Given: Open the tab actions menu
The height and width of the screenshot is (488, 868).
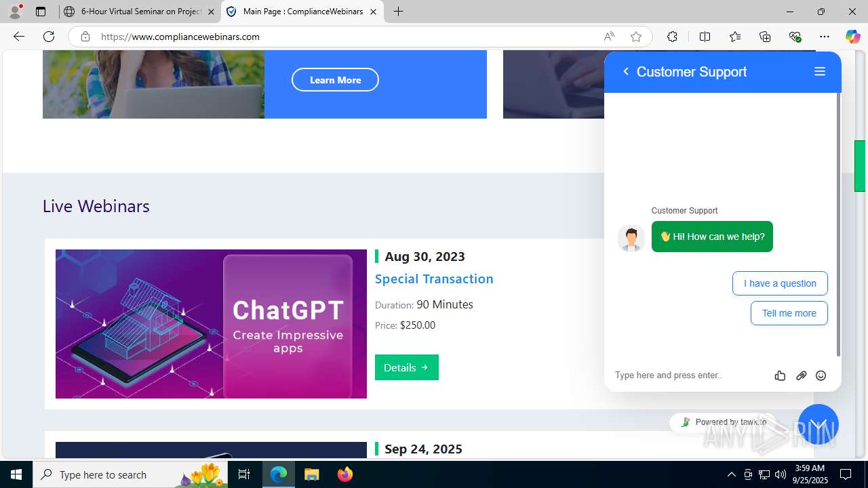Looking at the screenshot, I should point(41,12).
